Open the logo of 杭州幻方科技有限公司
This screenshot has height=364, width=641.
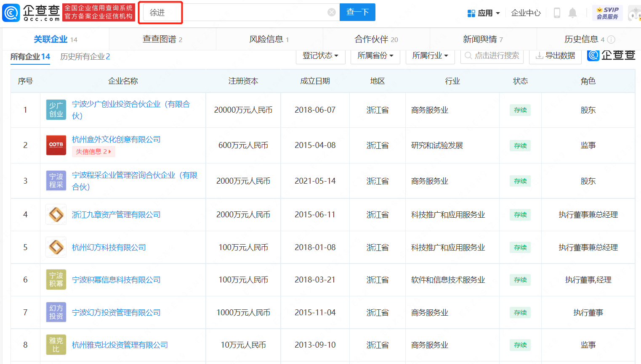[x=56, y=247]
